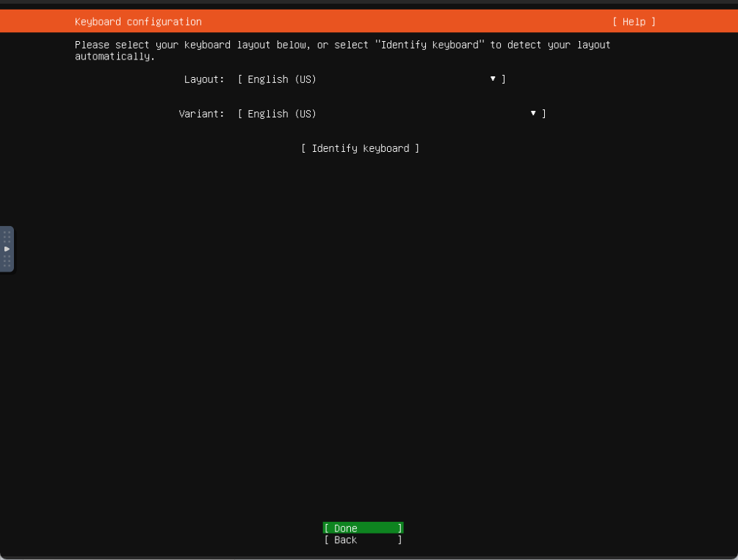Click the Variant dropdown triangle arrow
The height and width of the screenshot is (560, 738).
(x=533, y=114)
